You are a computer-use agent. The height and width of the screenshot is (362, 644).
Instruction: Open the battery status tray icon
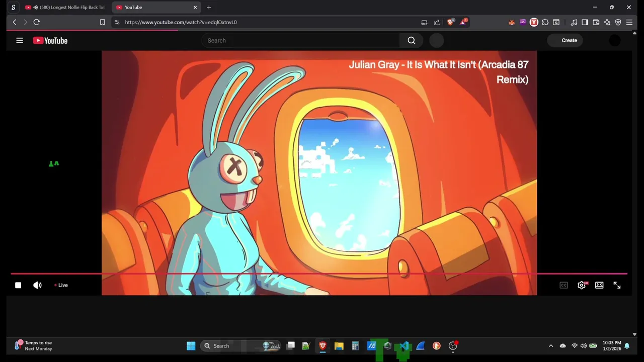(593, 346)
